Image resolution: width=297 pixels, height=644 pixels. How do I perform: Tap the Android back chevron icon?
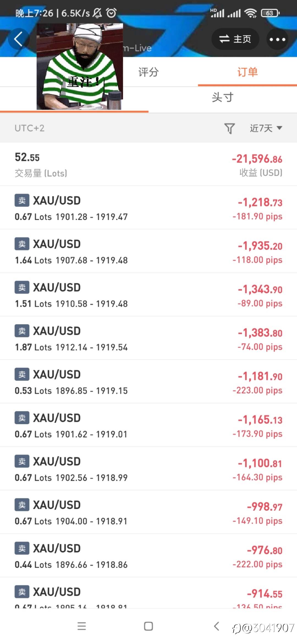[x=216, y=626]
